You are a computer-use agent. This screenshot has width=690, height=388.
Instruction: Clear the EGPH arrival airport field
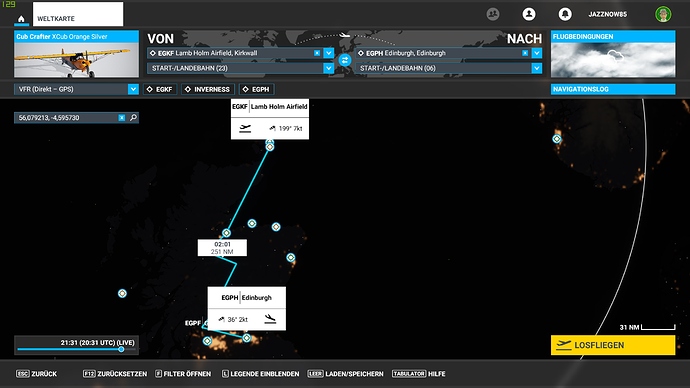525,53
